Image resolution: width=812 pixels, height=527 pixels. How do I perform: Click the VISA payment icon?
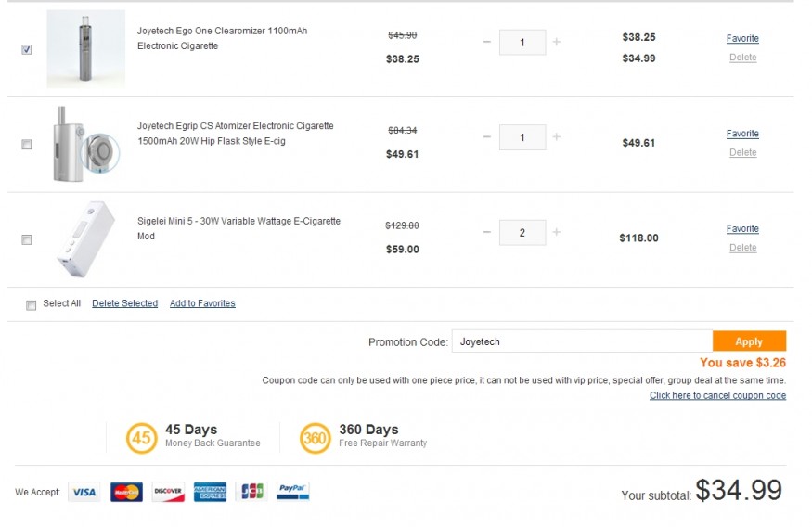point(84,492)
